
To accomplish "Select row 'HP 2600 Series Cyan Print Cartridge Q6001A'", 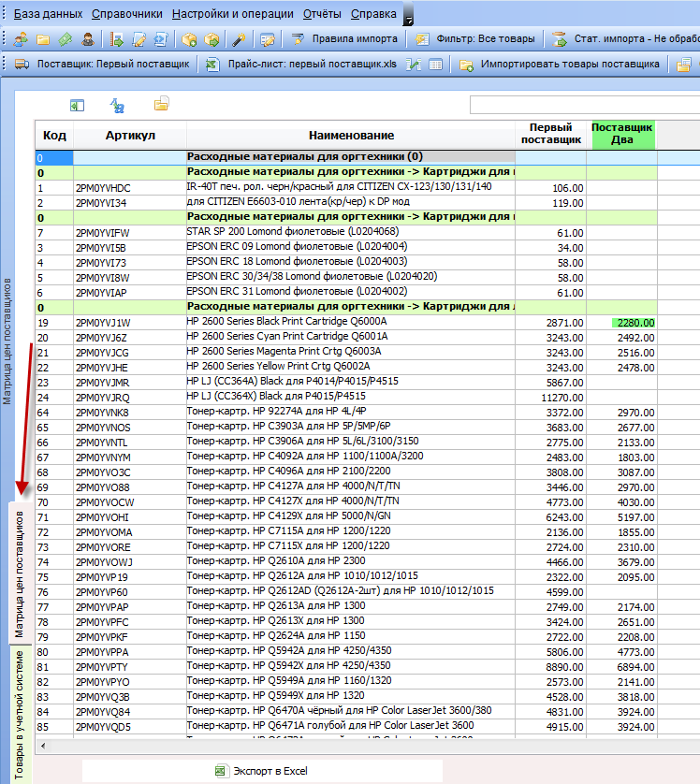I will (x=350, y=337).
